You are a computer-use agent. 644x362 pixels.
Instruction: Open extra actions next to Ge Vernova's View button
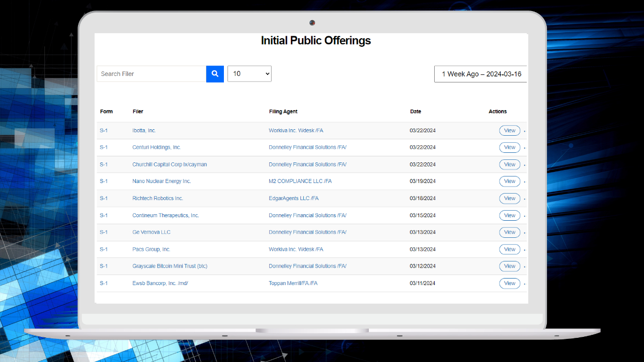pos(524,232)
